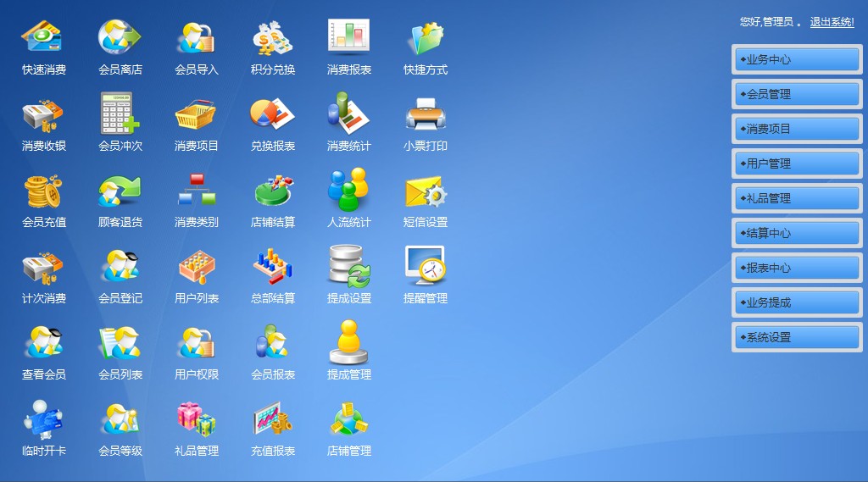Expand the 业务提成 sidebar menu
Image resolution: width=868 pixels, height=482 pixels.
(797, 302)
